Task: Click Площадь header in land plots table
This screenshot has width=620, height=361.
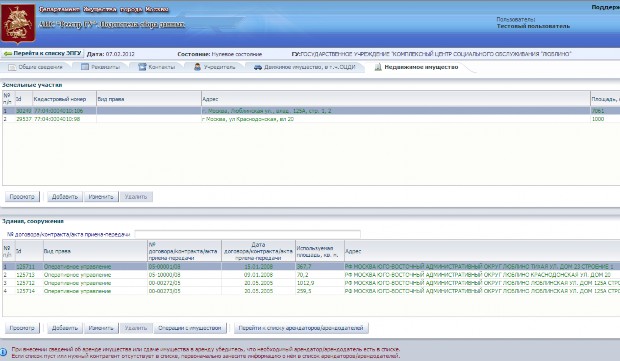Action: pos(605,99)
